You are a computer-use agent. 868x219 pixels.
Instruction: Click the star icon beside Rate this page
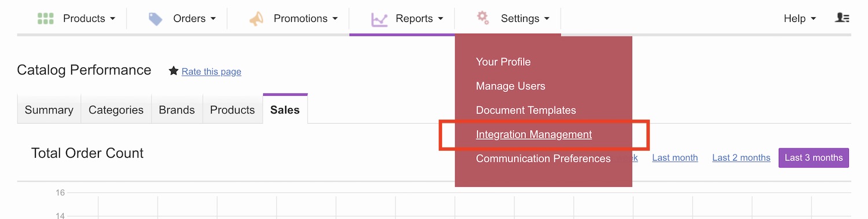coord(173,71)
